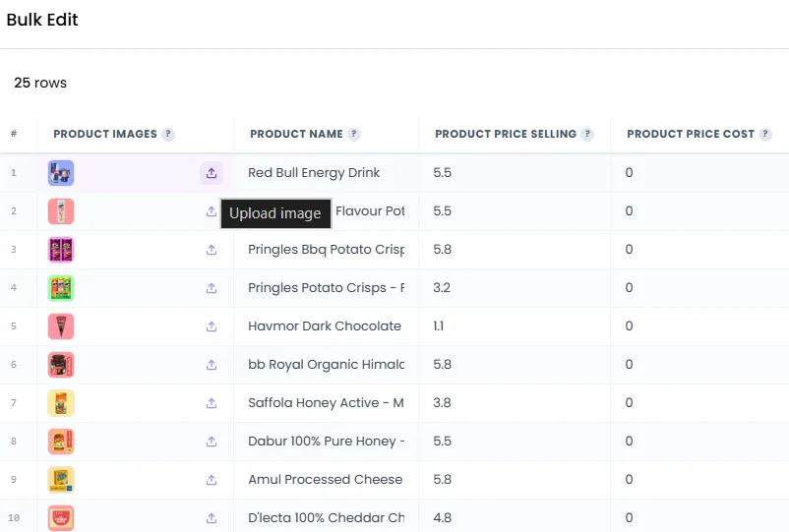Click upload icon in row 2
The width and height of the screenshot is (789, 532).
[x=212, y=211]
